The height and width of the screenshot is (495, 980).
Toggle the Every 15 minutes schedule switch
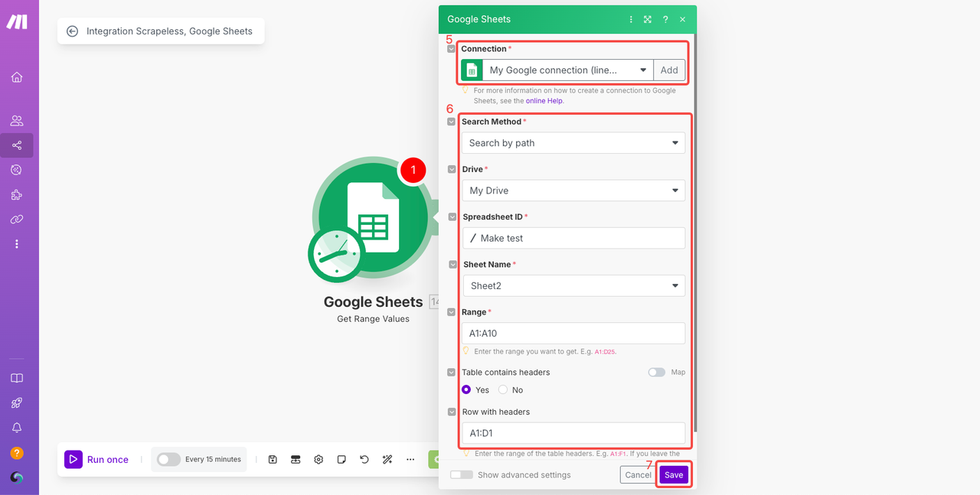(x=168, y=460)
